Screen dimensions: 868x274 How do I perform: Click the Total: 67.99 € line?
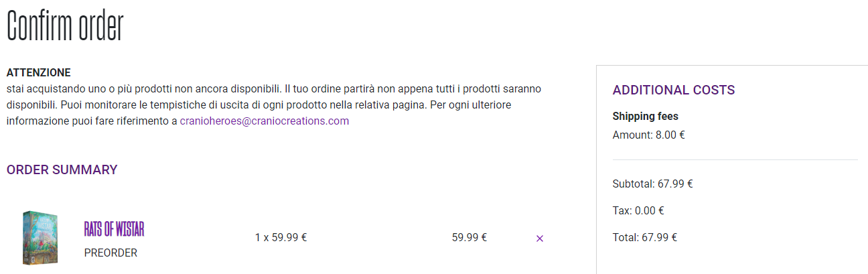(x=645, y=237)
